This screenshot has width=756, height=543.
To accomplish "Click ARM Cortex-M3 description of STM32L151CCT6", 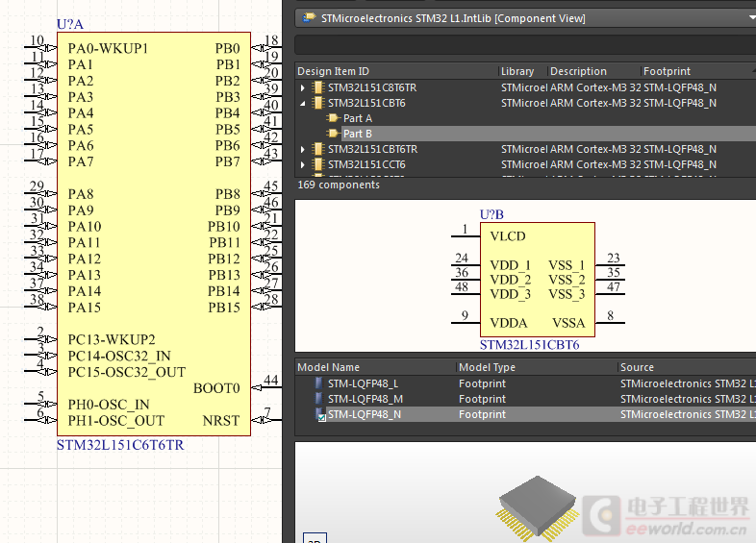I will (x=595, y=164).
